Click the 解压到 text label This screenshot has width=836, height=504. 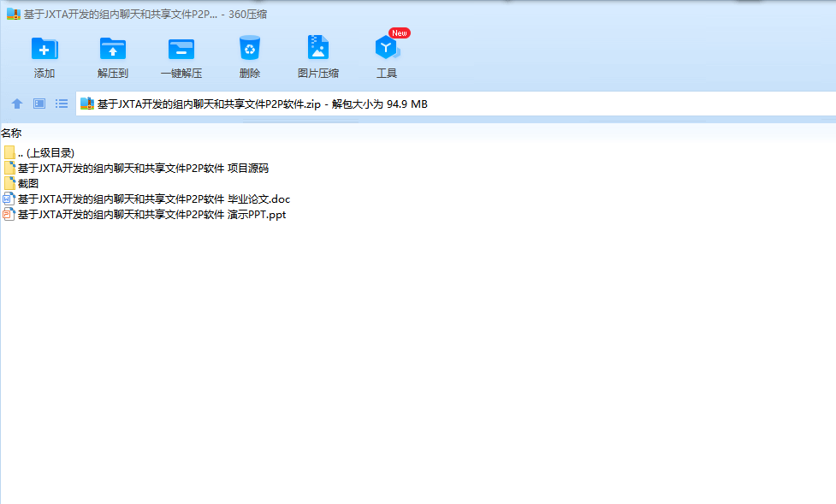coord(112,73)
